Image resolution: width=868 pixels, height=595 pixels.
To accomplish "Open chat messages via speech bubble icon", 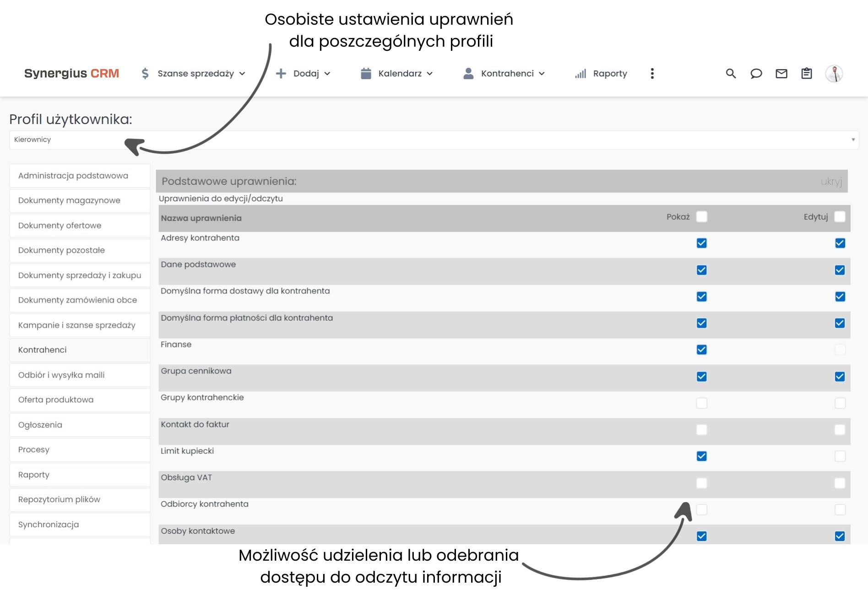I will pyautogui.click(x=756, y=73).
